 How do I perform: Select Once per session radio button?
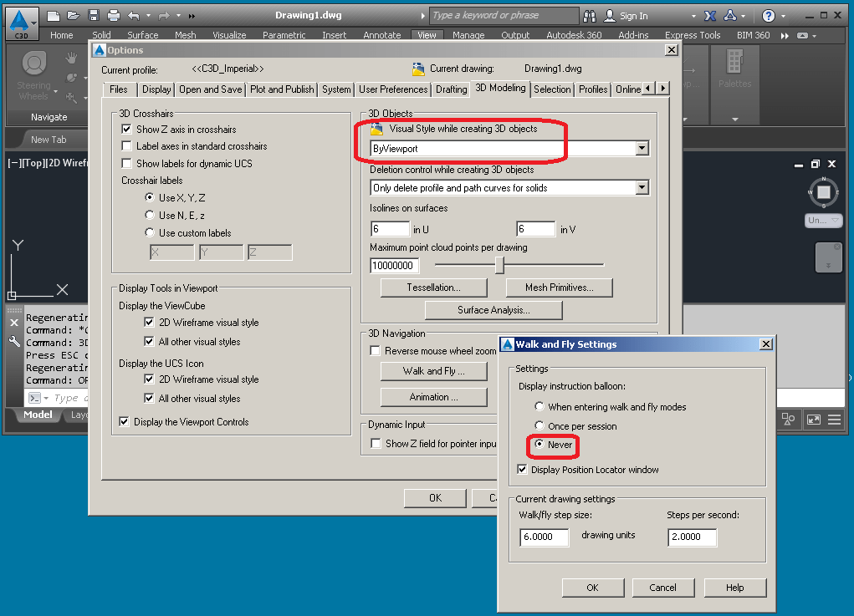pyautogui.click(x=540, y=425)
